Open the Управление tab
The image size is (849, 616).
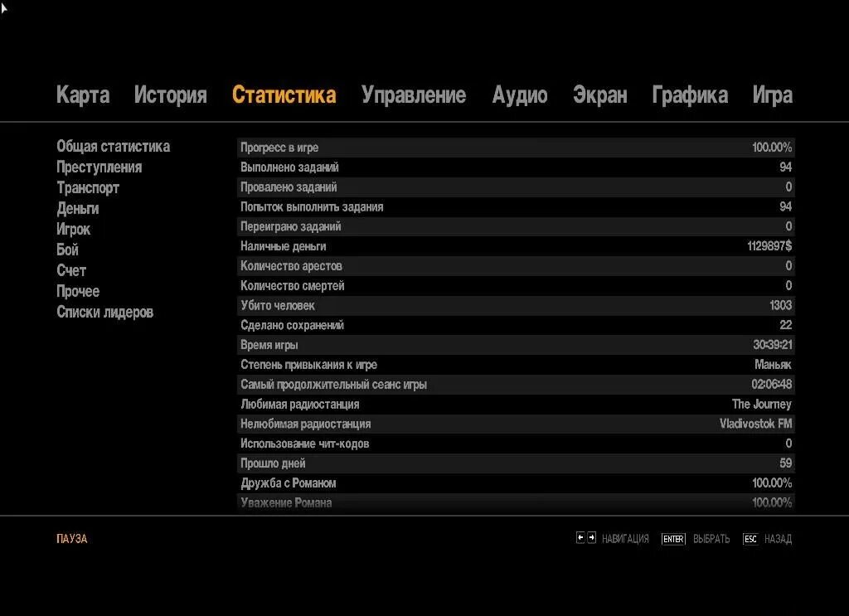point(414,95)
